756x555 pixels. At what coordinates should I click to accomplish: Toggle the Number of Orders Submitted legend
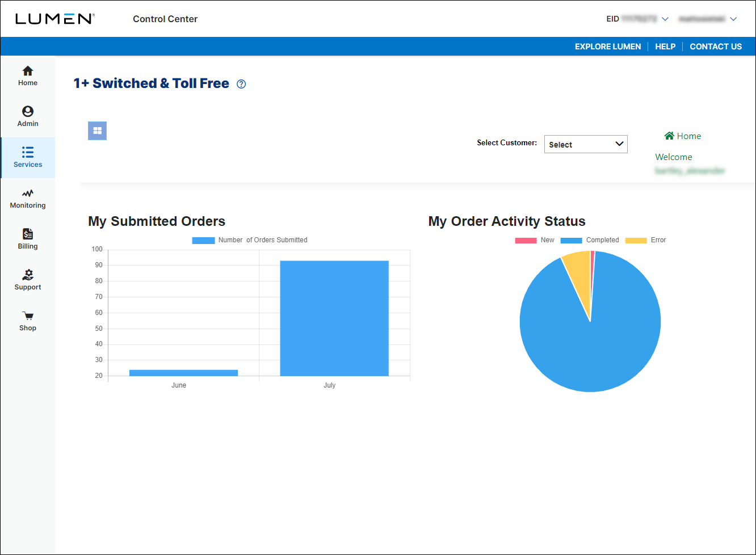click(x=250, y=240)
